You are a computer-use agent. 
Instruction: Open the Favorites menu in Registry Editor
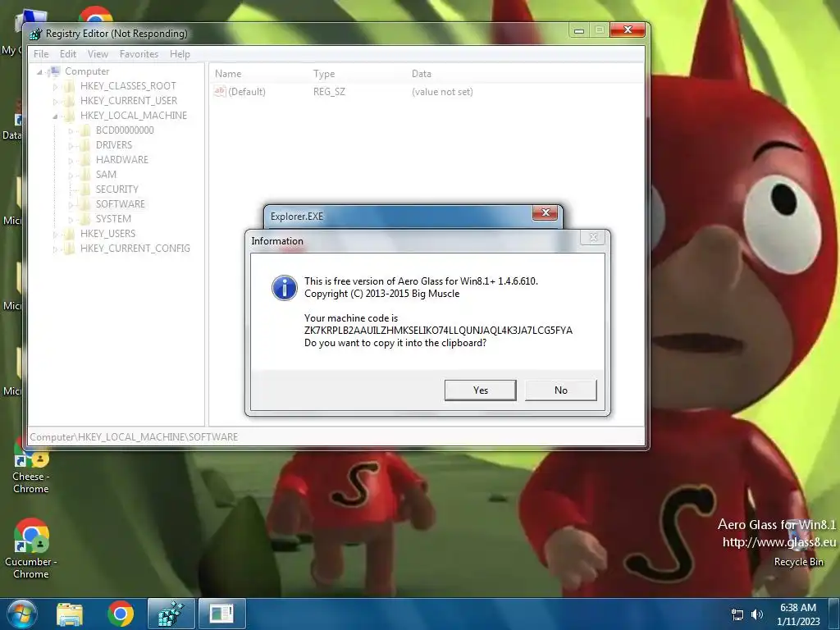pos(139,54)
